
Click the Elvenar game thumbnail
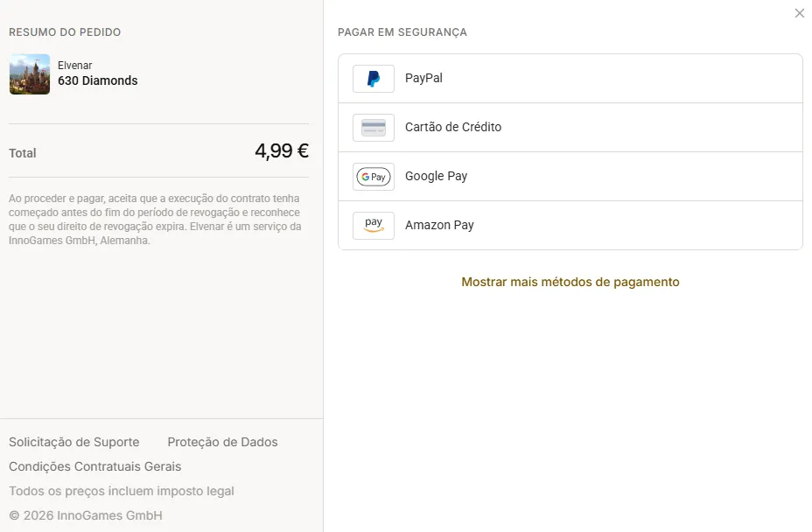coord(30,74)
